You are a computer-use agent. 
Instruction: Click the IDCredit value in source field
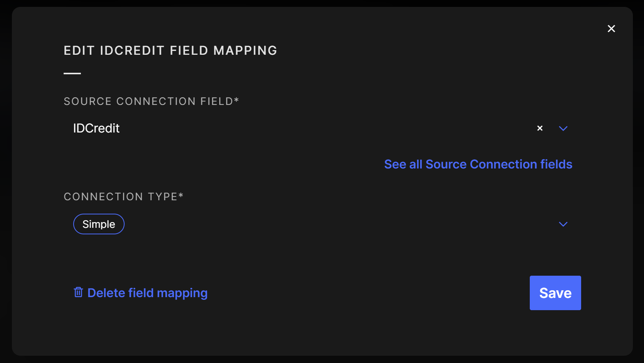click(96, 128)
